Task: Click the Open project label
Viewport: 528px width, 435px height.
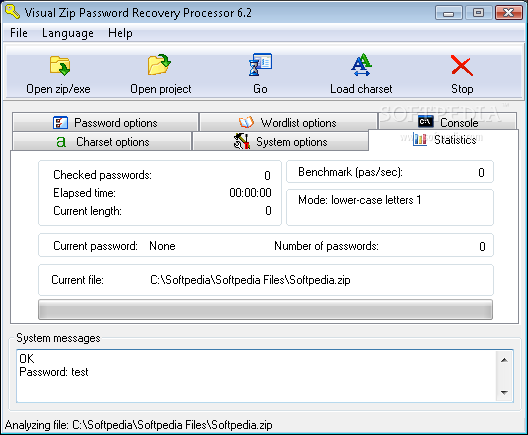Action: (161, 89)
